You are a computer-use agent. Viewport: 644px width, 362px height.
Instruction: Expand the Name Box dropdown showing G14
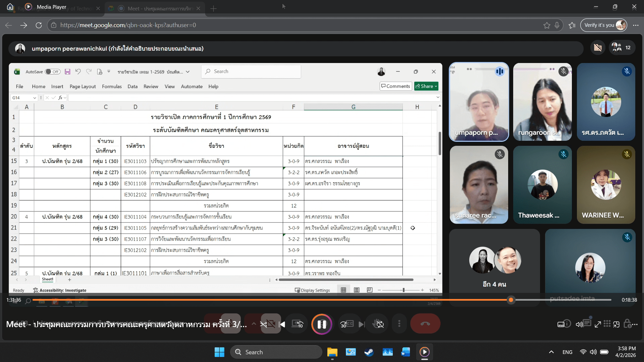click(x=35, y=98)
